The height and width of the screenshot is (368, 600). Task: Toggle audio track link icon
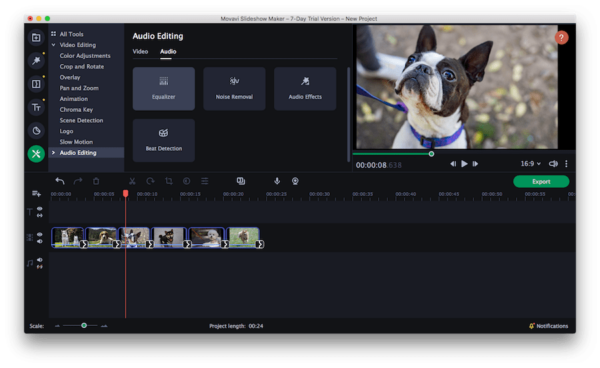pyautogui.click(x=39, y=267)
